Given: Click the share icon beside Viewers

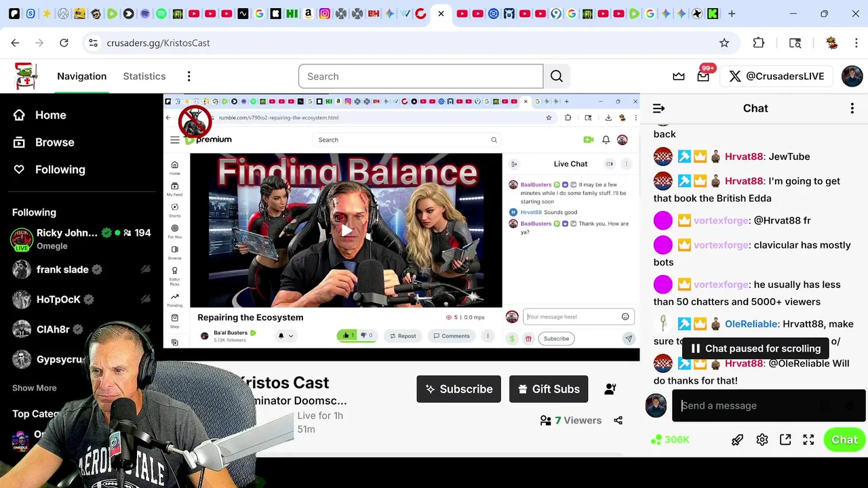Looking at the screenshot, I should pyautogui.click(x=618, y=420).
